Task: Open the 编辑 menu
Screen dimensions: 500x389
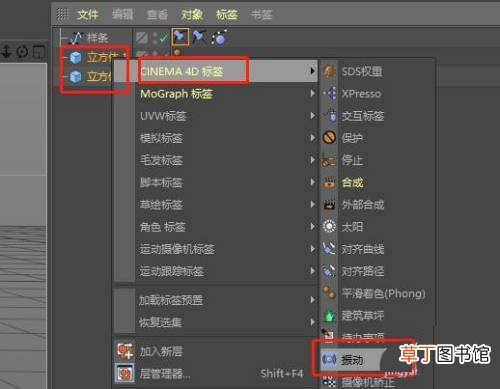Action: click(122, 14)
